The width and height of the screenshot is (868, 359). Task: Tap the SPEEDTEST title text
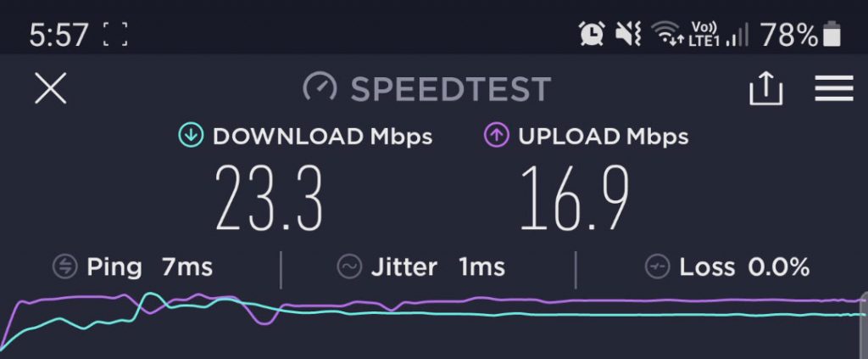(x=451, y=89)
